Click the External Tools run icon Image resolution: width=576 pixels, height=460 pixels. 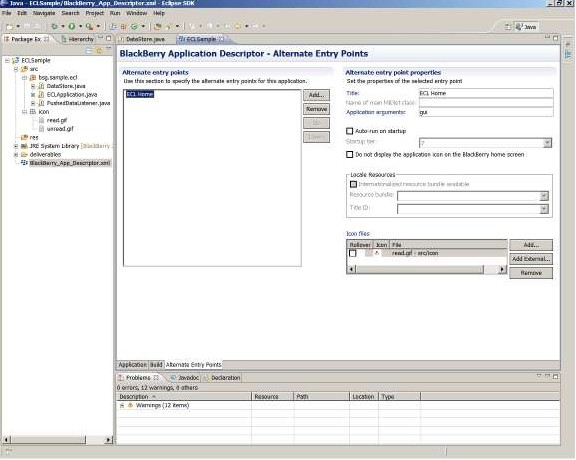(89, 26)
